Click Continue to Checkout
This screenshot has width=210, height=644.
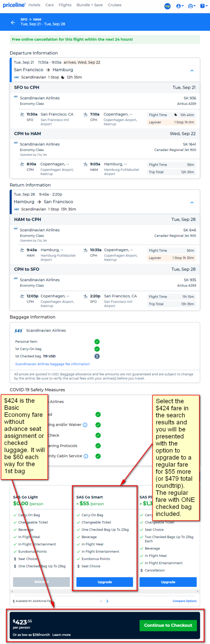pos(168,625)
